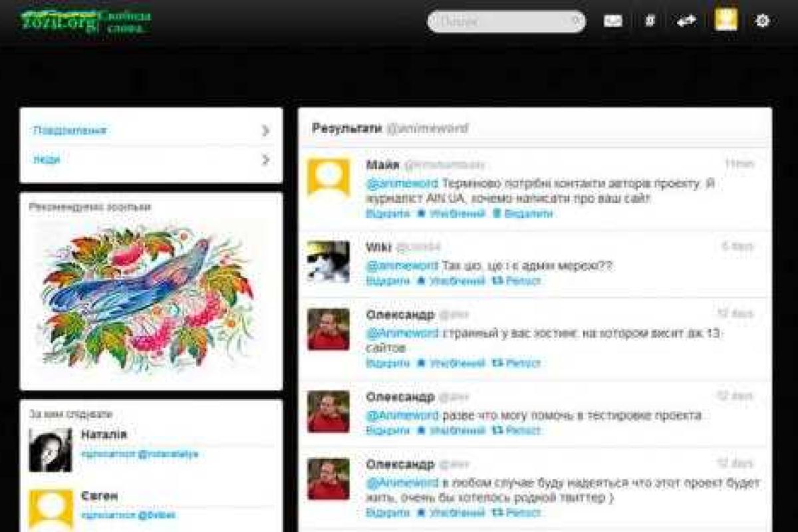Expand Майя's post with Відкрити

point(388,213)
